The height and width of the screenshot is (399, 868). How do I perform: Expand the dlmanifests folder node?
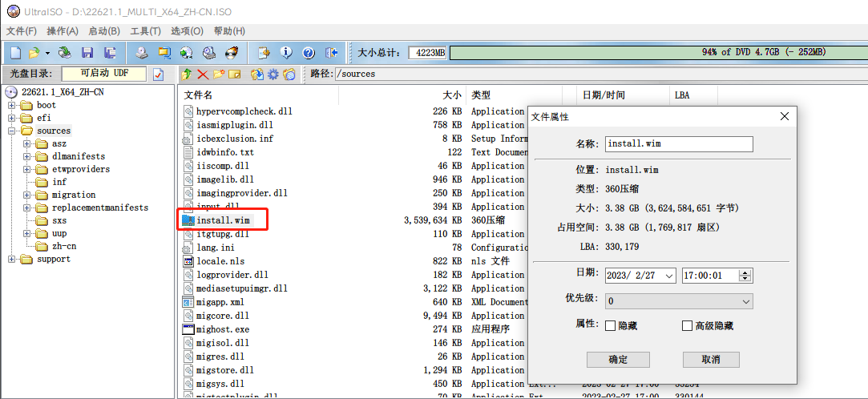[27, 156]
